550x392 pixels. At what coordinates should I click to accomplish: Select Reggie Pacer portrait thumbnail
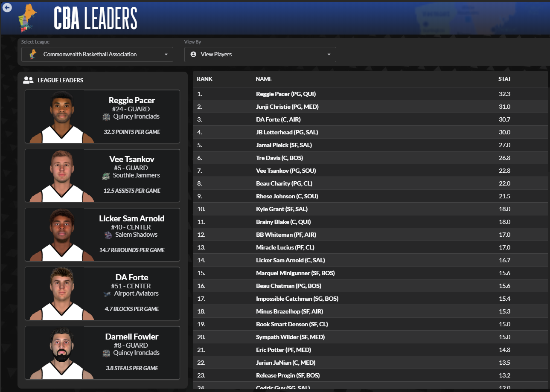[x=62, y=117]
